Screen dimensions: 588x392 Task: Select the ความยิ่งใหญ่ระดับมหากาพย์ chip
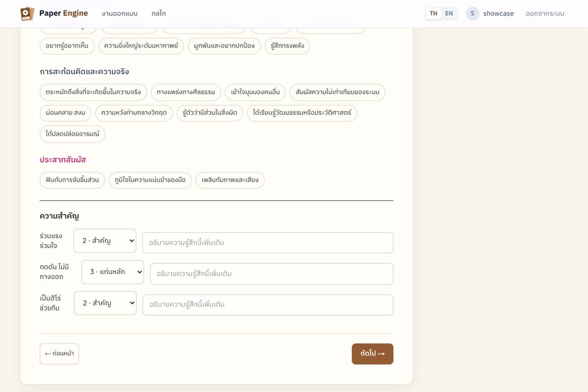141,46
